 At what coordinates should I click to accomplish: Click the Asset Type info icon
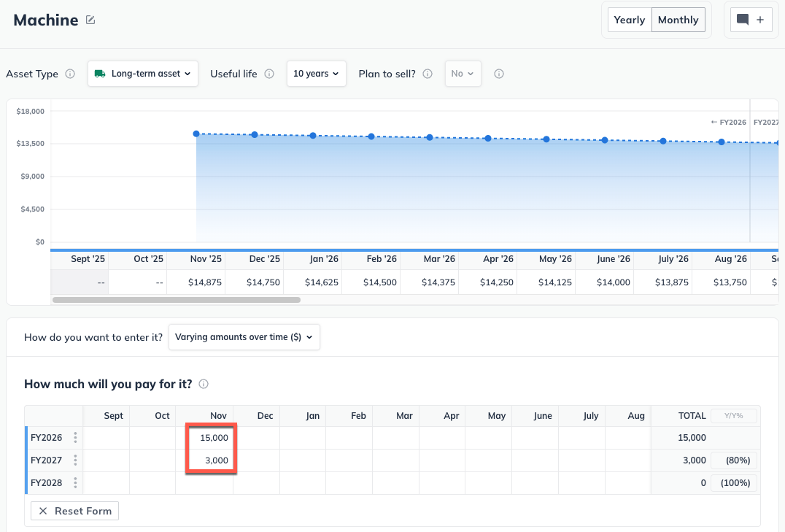(x=70, y=74)
